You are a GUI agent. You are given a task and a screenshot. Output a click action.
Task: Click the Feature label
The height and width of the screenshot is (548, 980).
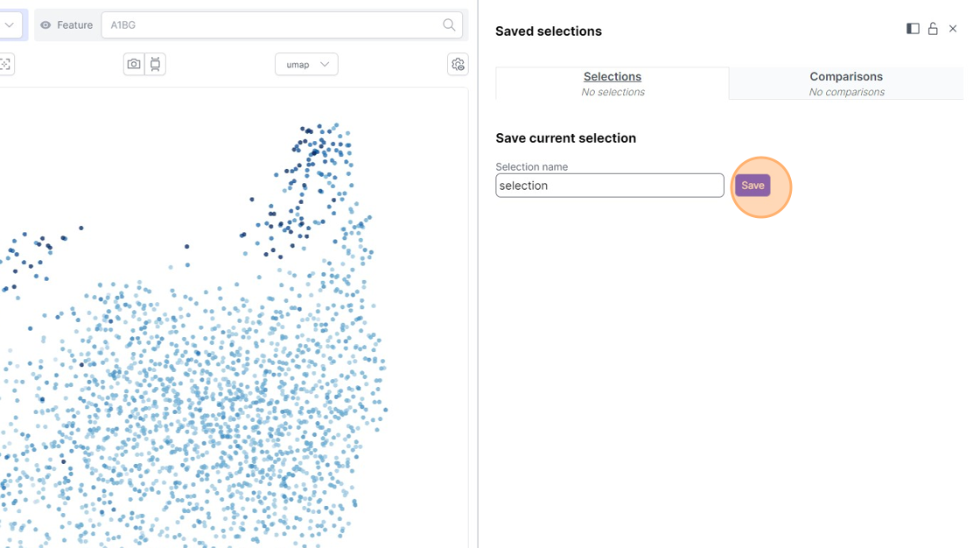coord(75,25)
